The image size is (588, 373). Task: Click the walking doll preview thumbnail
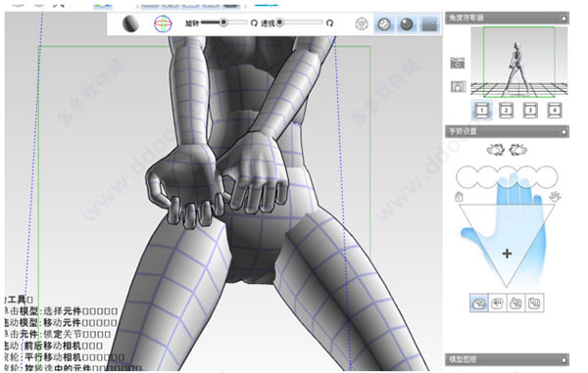[519, 62]
